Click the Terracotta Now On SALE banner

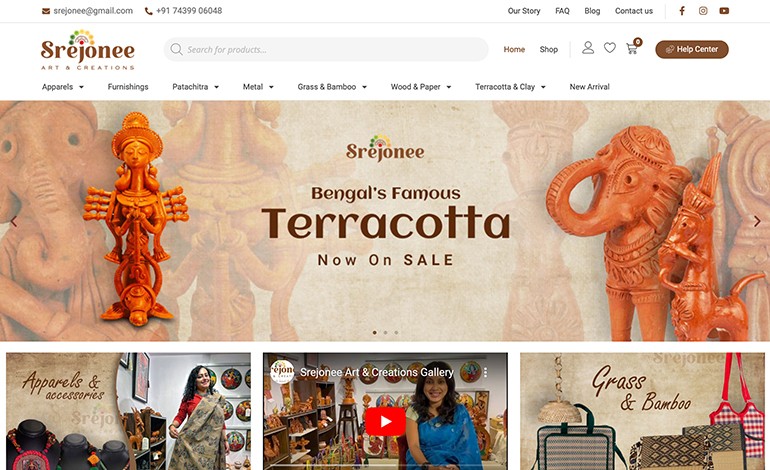pyautogui.click(x=385, y=221)
